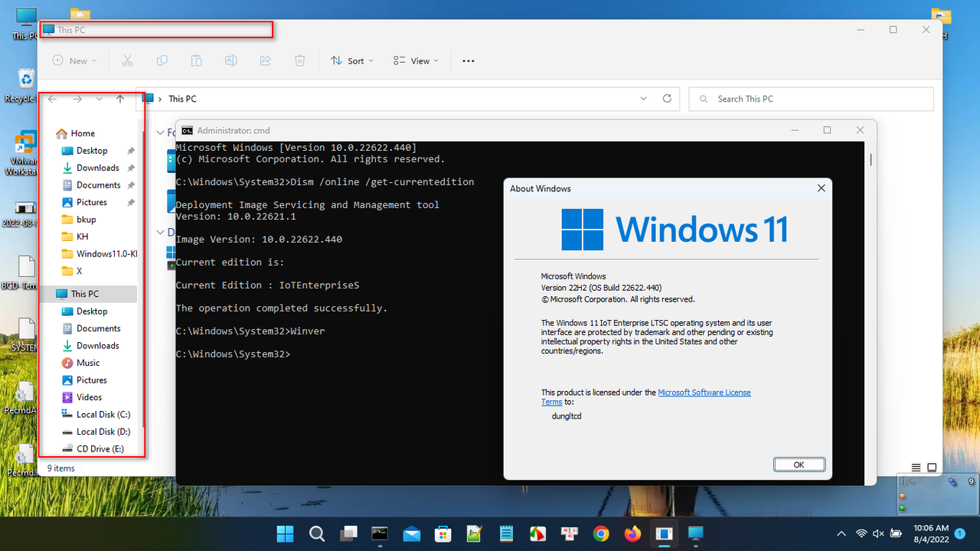Switch to the cmd taskbar icon
Screen dimensions: 980x551
tap(380, 533)
